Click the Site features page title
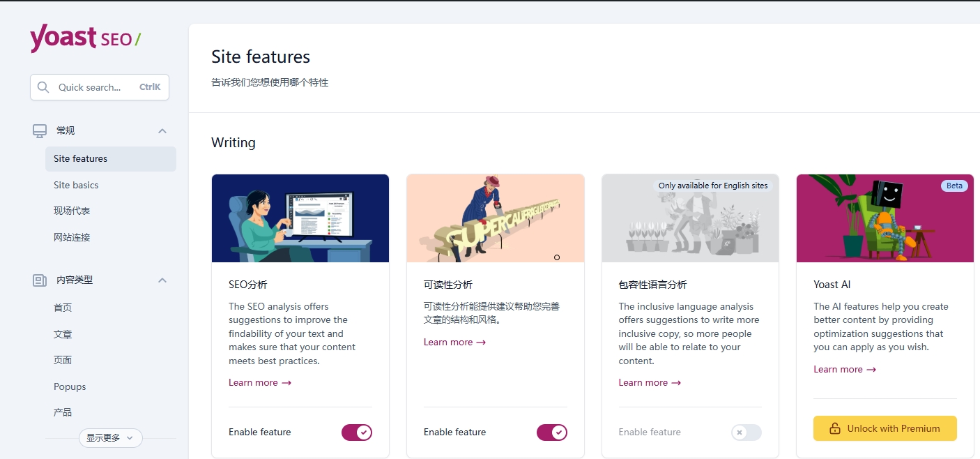The image size is (980, 459). tap(261, 57)
